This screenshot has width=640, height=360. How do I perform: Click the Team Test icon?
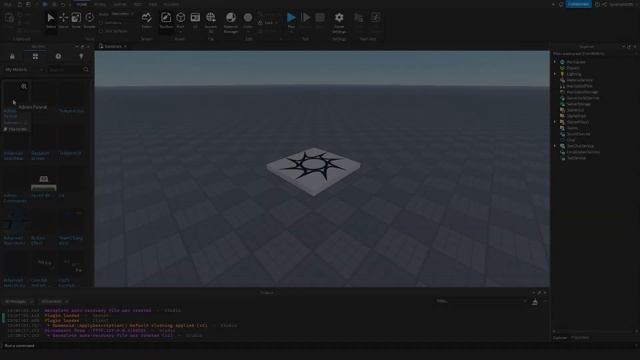358,18
